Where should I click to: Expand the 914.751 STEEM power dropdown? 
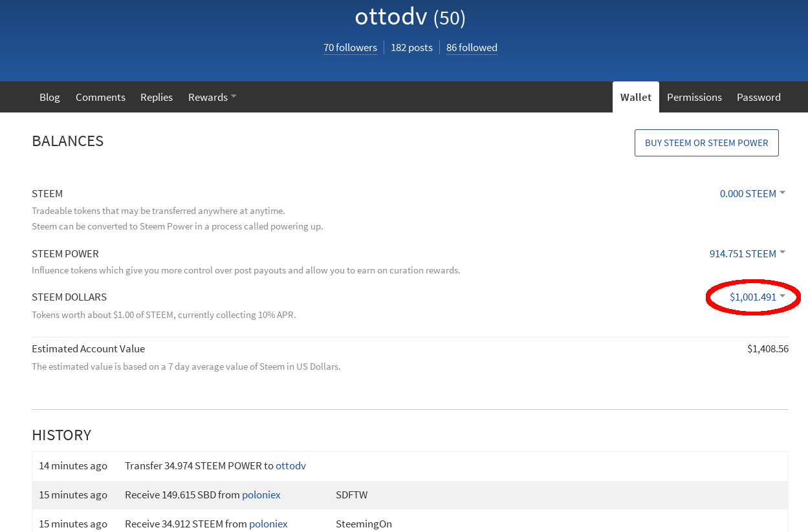click(747, 253)
